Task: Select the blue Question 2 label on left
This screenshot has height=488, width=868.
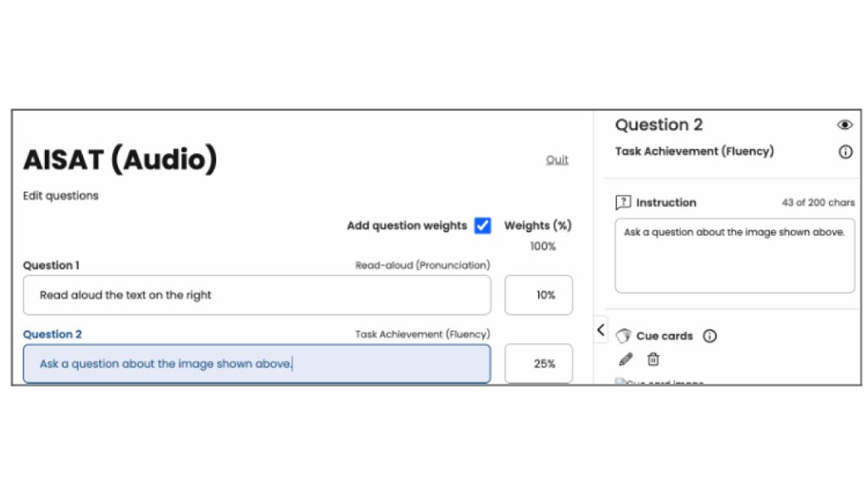Action: [x=53, y=335]
